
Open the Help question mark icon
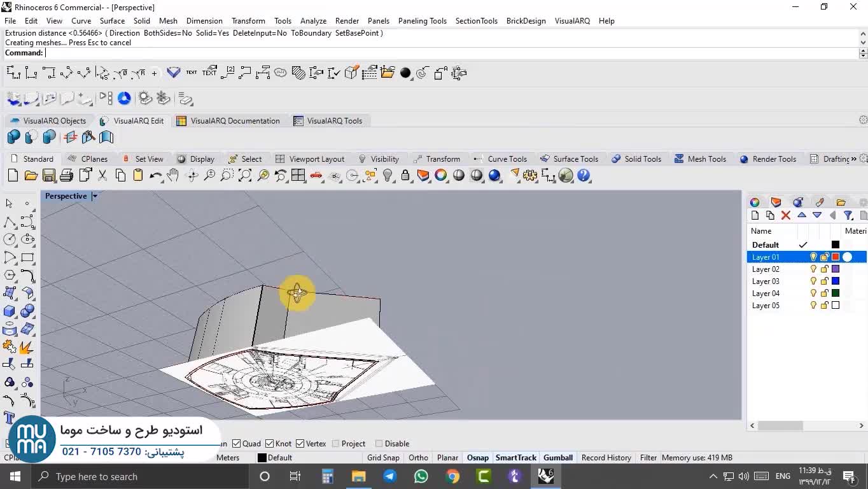point(584,176)
